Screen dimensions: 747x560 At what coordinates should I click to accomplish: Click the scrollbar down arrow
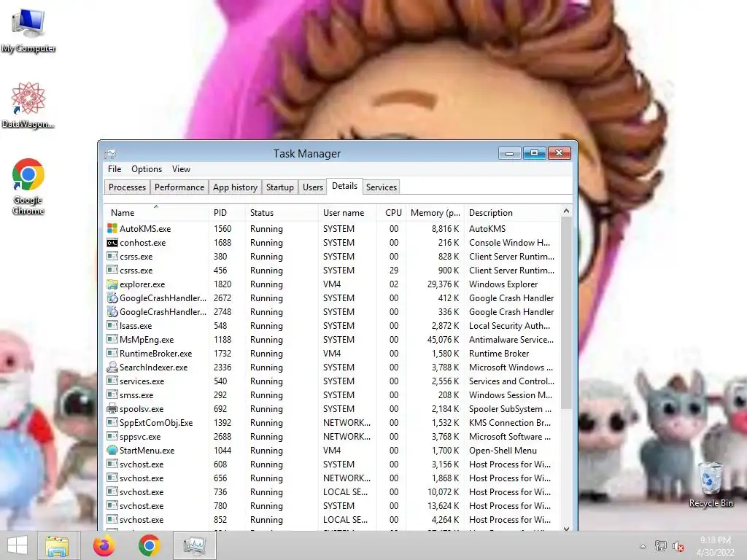[566, 528]
